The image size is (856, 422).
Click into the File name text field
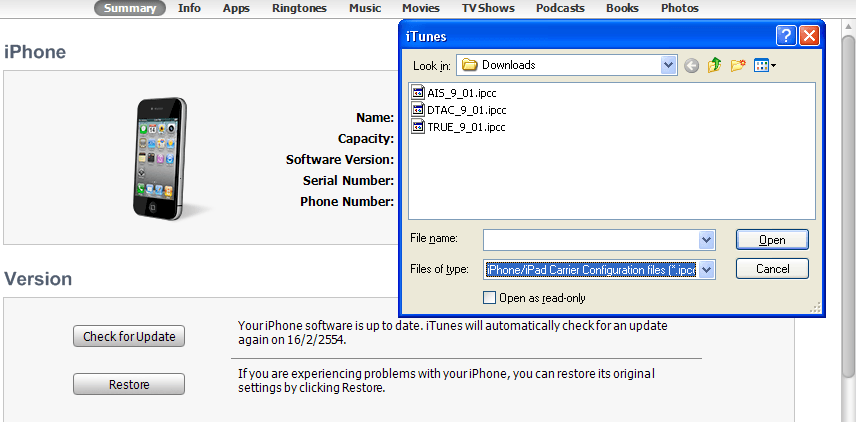point(590,240)
